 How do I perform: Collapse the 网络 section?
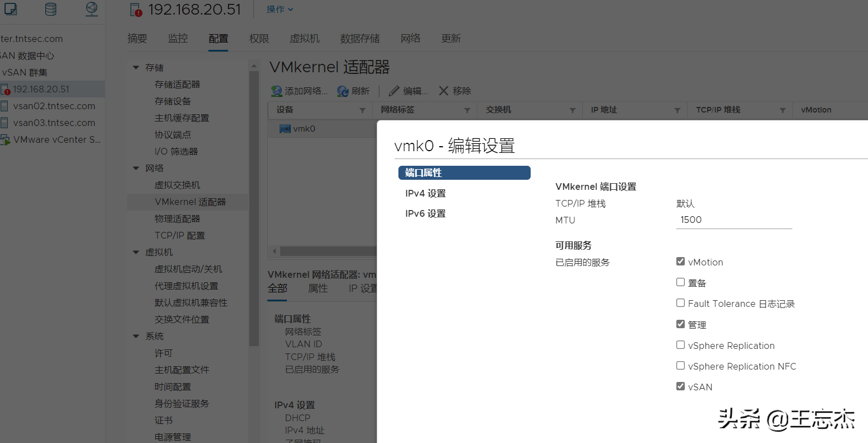[136, 168]
